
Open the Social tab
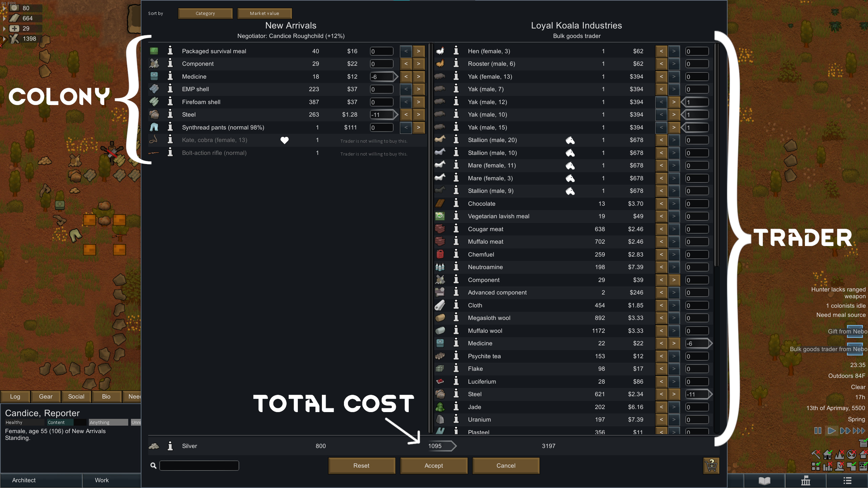tap(76, 396)
